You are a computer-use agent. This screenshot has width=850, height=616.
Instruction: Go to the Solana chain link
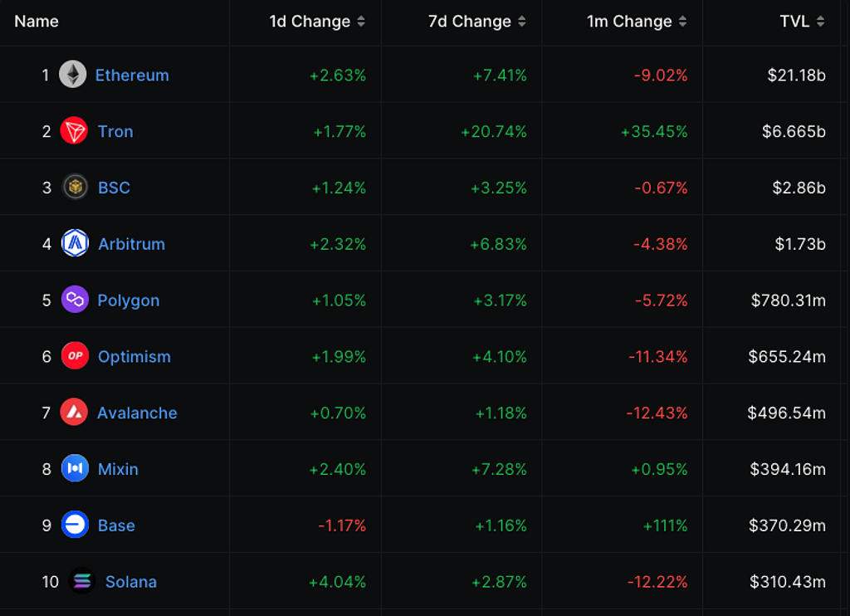(131, 582)
